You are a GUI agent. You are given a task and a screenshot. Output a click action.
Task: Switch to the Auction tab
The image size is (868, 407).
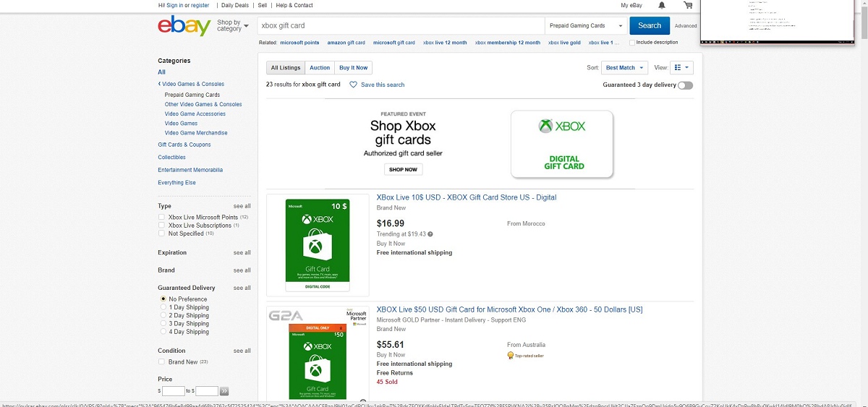click(x=320, y=67)
